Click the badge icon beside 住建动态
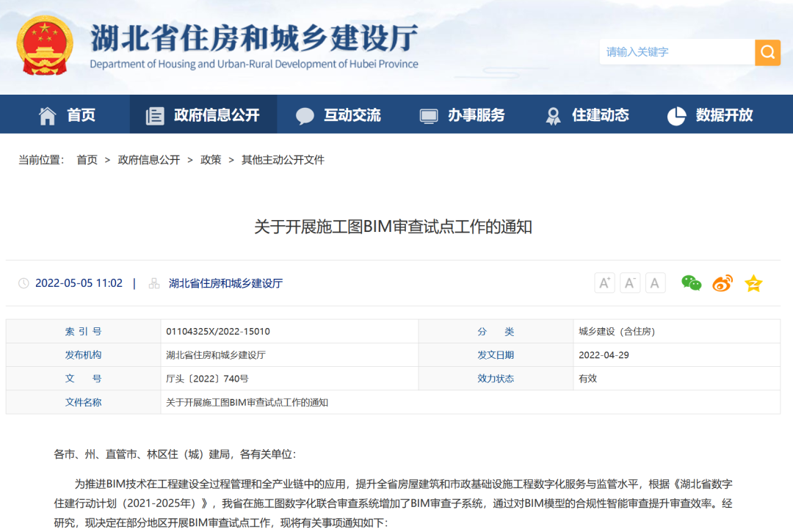 [552, 114]
